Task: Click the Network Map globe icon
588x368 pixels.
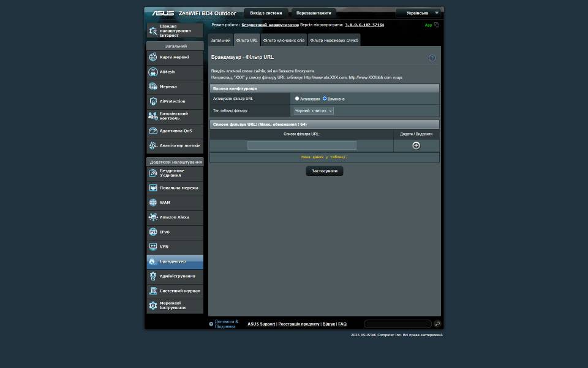Action: [x=153, y=57]
